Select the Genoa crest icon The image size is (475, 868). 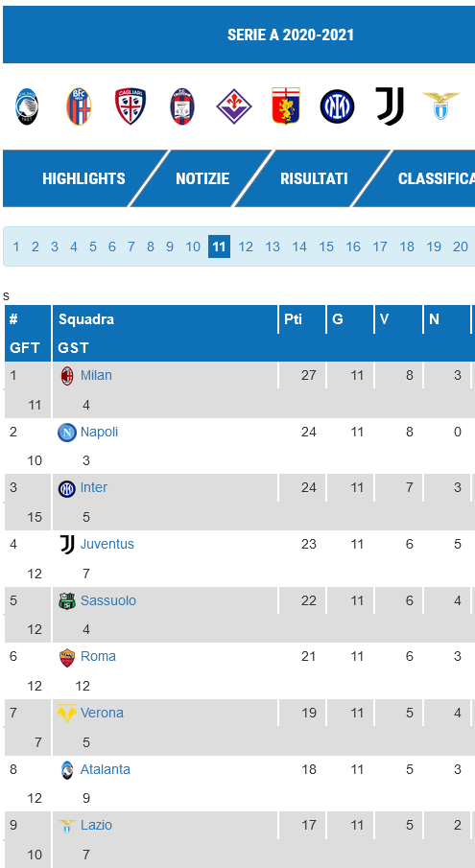286,106
